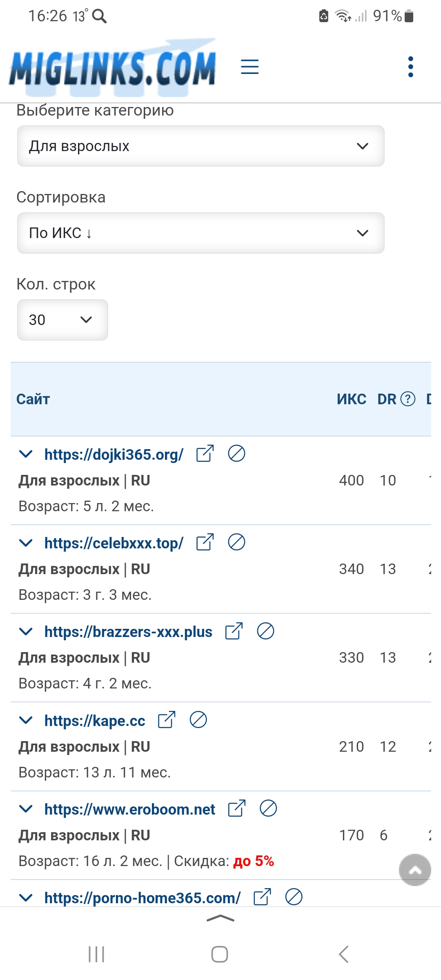
Task: Expand the dojki365.org row details
Action: pyautogui.click(x=26, y=454)
